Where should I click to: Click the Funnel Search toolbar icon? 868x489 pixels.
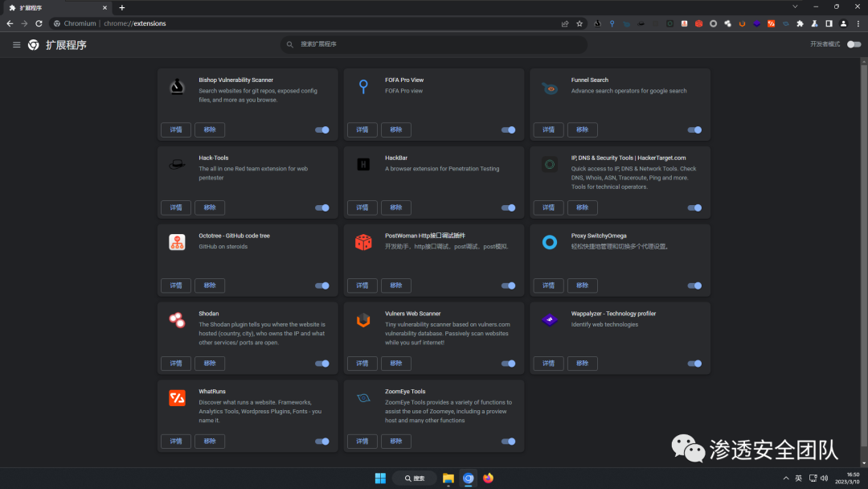pyautogui.click(x=626, y=24)
